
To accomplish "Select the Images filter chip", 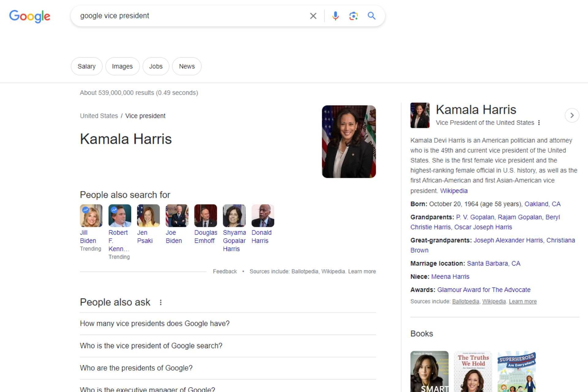I will tap(122, 66).
